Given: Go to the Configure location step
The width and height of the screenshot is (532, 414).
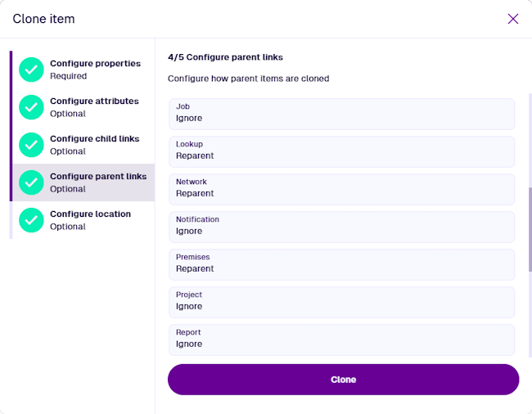Looking at the screenshot, I should (90, 220).
